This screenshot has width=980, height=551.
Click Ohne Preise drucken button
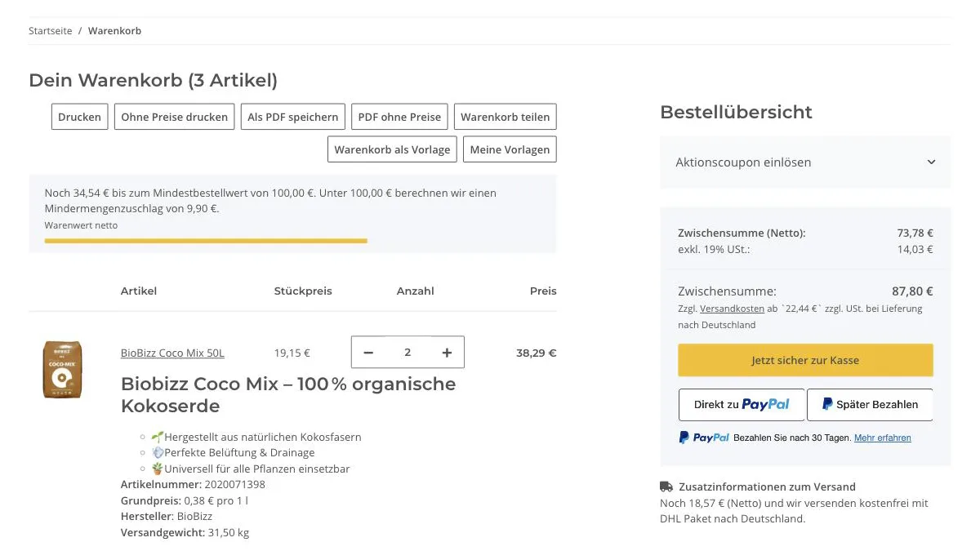175,117
